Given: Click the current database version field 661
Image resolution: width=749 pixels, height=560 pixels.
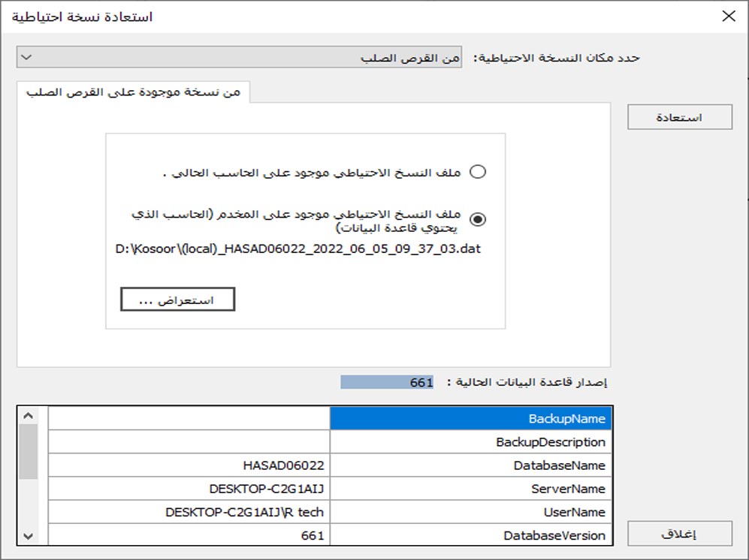Looking at the screenshot, I should coord(387,382).
